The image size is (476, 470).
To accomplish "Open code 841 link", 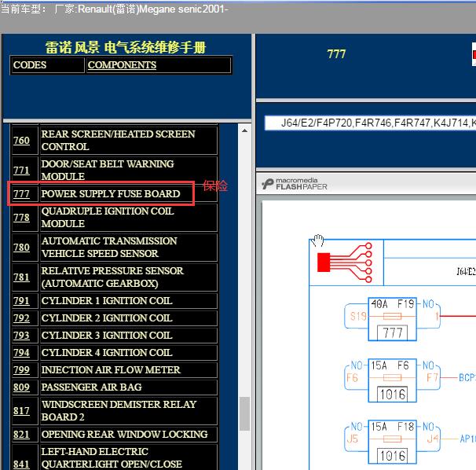I will pyautogui.click(x=21, y=464).
